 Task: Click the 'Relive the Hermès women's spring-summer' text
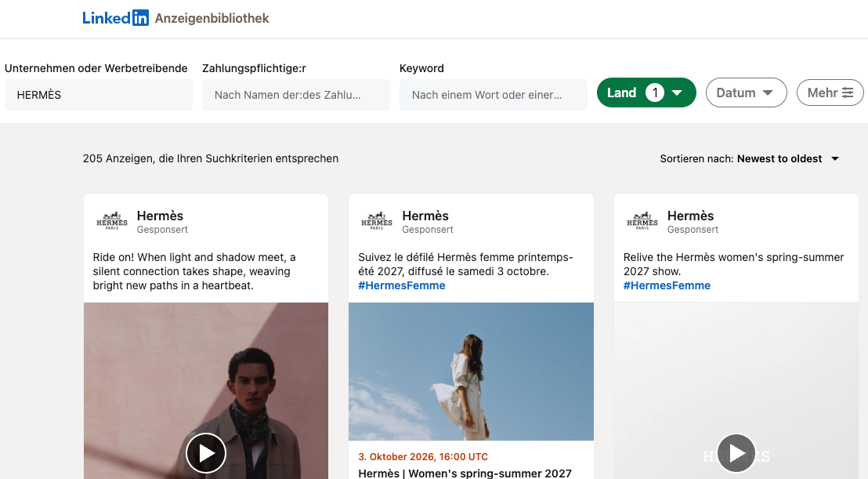click(733, 264)
